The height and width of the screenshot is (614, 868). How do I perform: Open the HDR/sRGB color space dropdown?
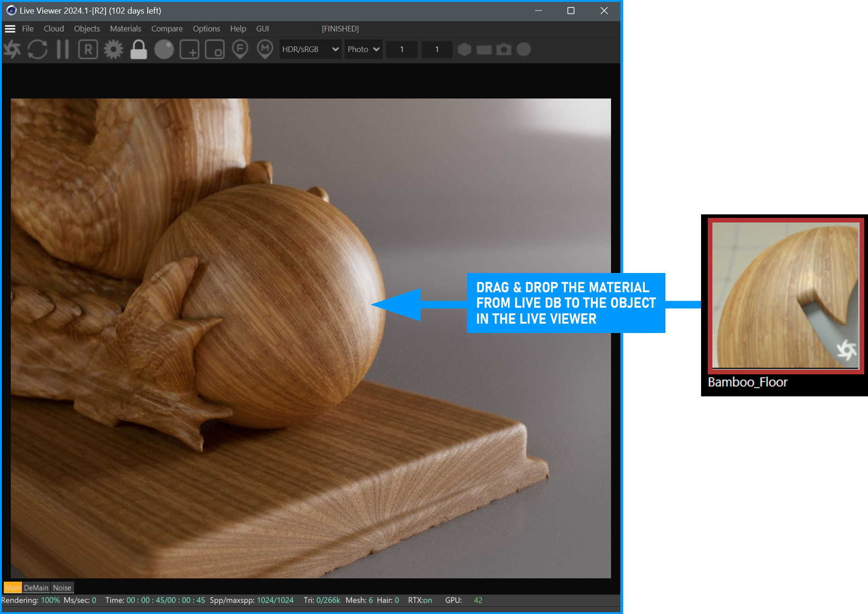pos(310,49)
